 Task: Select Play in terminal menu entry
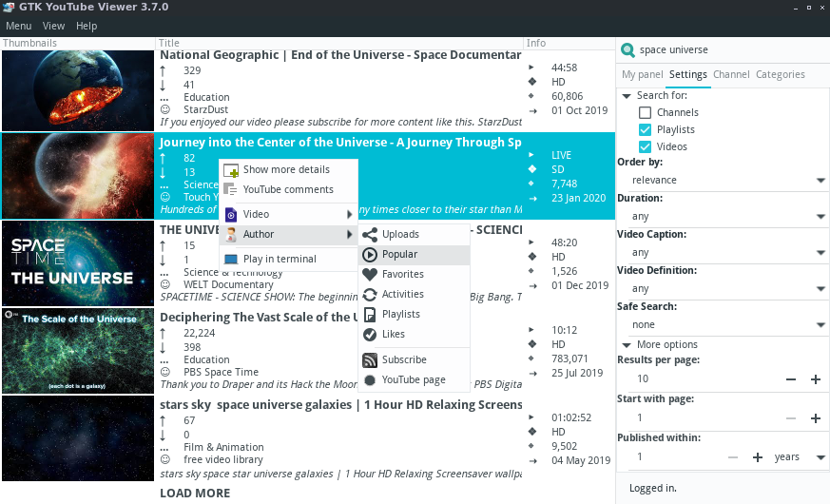pyautogui.click(x=288, y=260)
